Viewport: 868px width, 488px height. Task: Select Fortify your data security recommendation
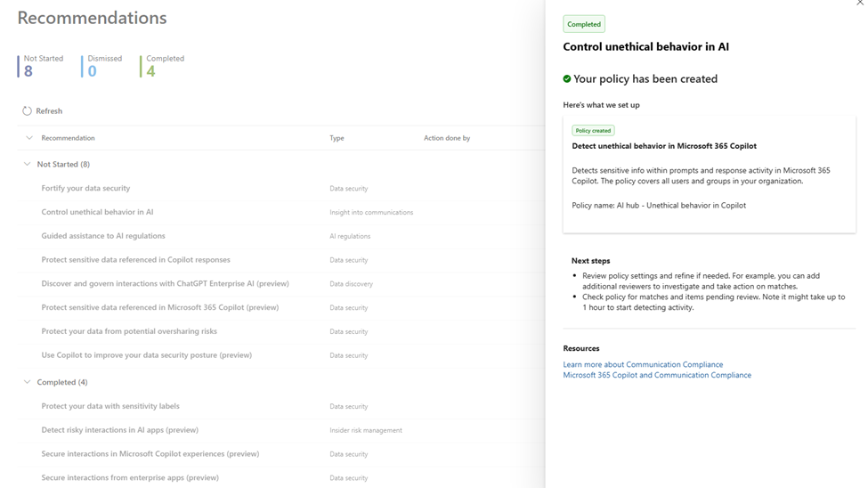point(85,188)
